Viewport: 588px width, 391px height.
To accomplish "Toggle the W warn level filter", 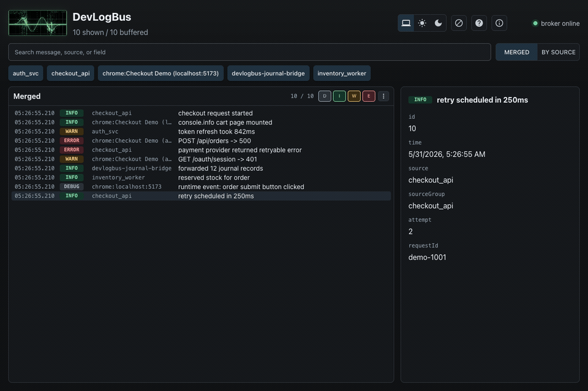I will pos(354,96).
